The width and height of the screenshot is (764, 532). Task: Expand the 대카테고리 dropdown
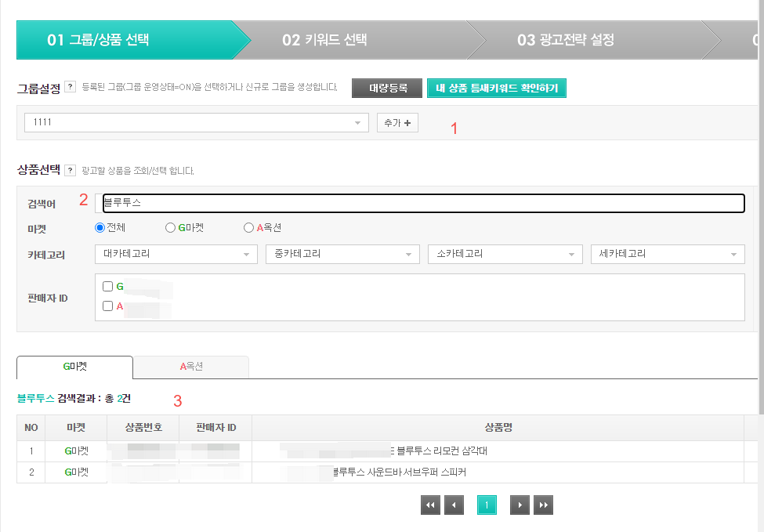point(176,255)
